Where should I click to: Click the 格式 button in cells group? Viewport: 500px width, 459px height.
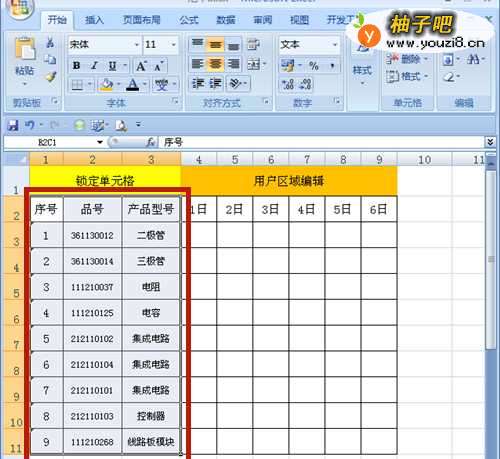coord(407,77)
